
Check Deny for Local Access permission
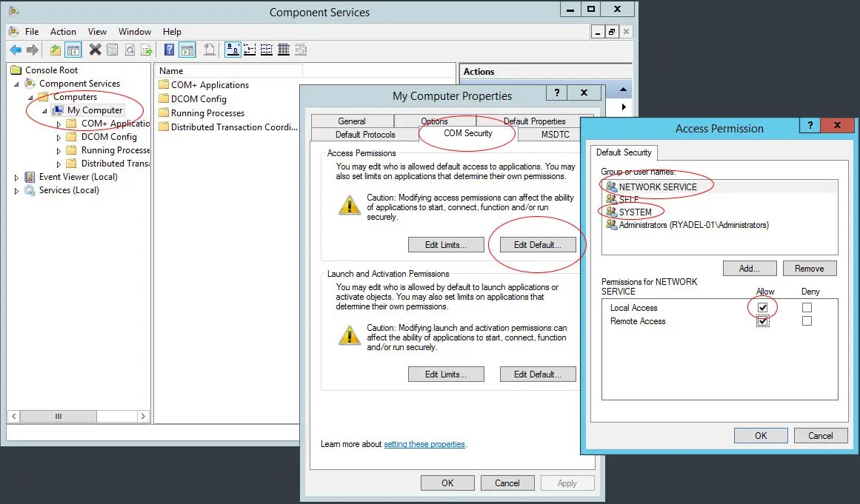point(807,307)
